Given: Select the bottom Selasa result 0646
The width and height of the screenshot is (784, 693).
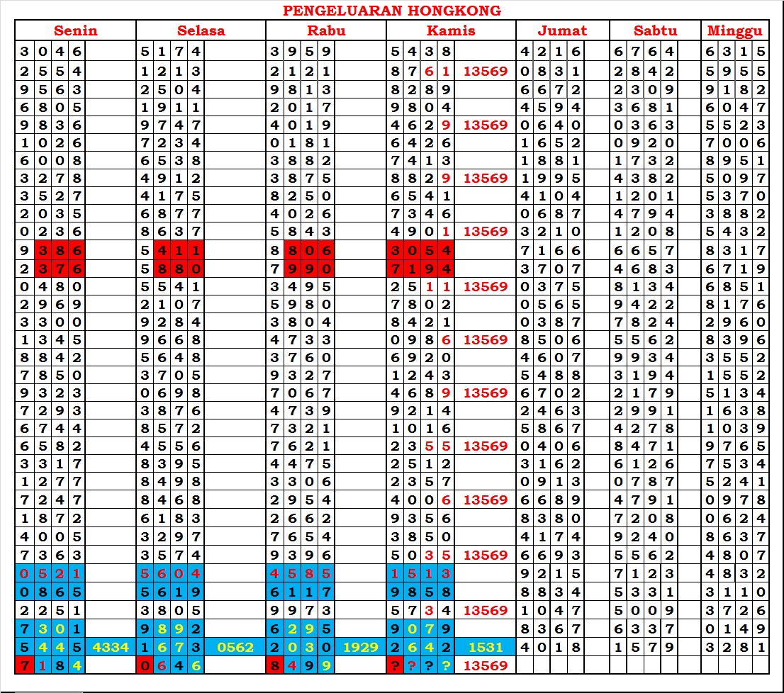Looking at the screenshot, I should [171, 665].
